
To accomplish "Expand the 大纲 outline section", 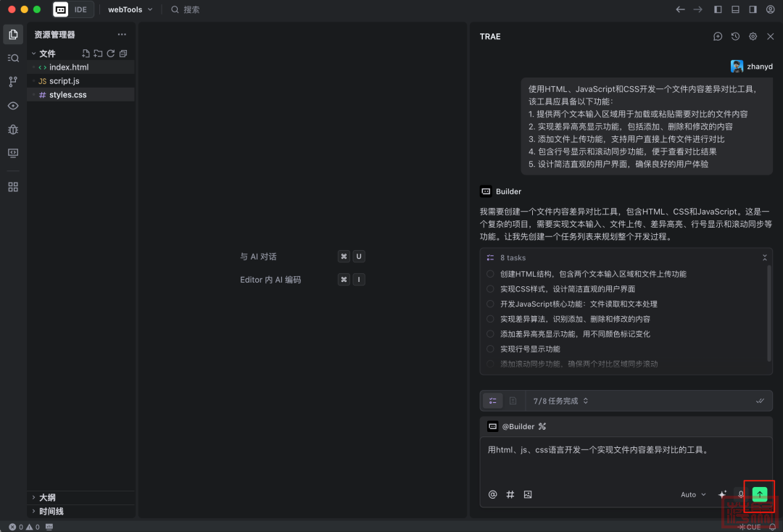I will click(47, 497).
